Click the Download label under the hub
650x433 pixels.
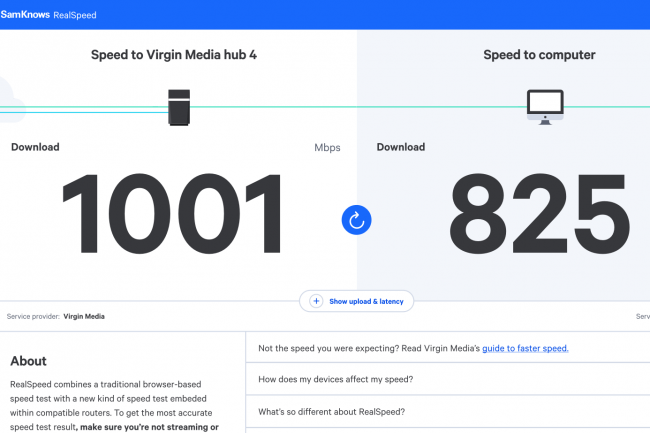pyautogui.click(x=35, y=147)
